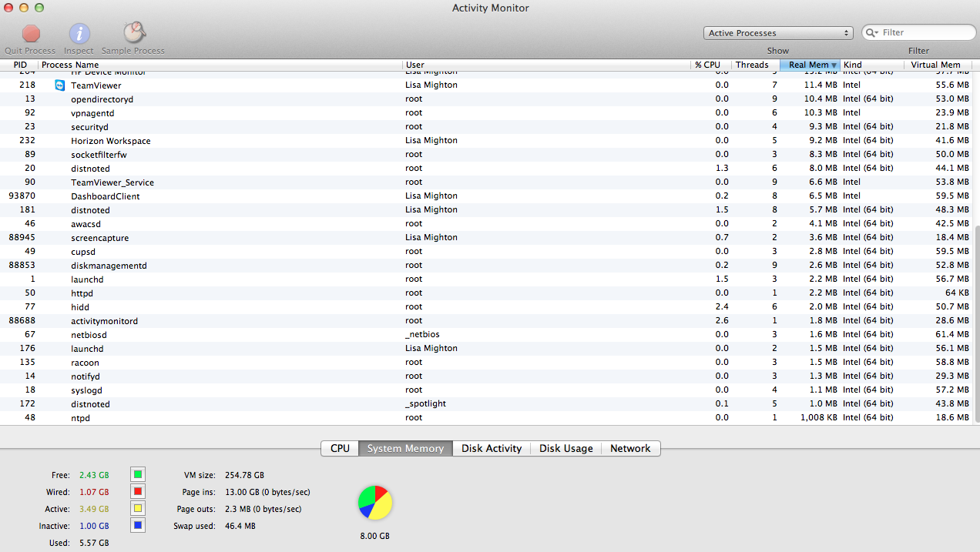The height and width of the screenshot is (552, 980).
Task: Open the Disk Activity tab
Action: [x=492, y=448]
